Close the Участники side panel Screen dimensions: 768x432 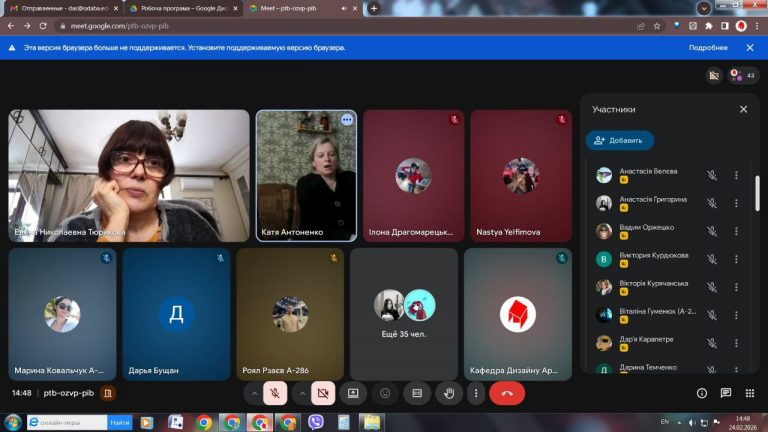[743, 109]
